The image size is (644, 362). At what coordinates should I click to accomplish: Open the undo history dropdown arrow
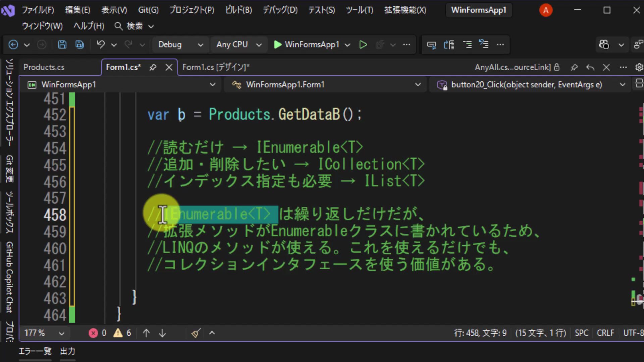114,45
